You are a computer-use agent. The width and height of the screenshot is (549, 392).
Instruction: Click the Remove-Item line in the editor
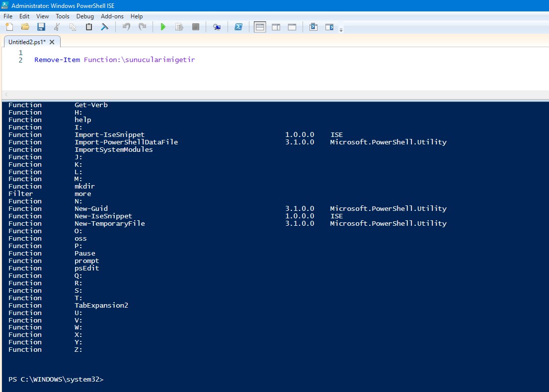[x=114, y=60]
